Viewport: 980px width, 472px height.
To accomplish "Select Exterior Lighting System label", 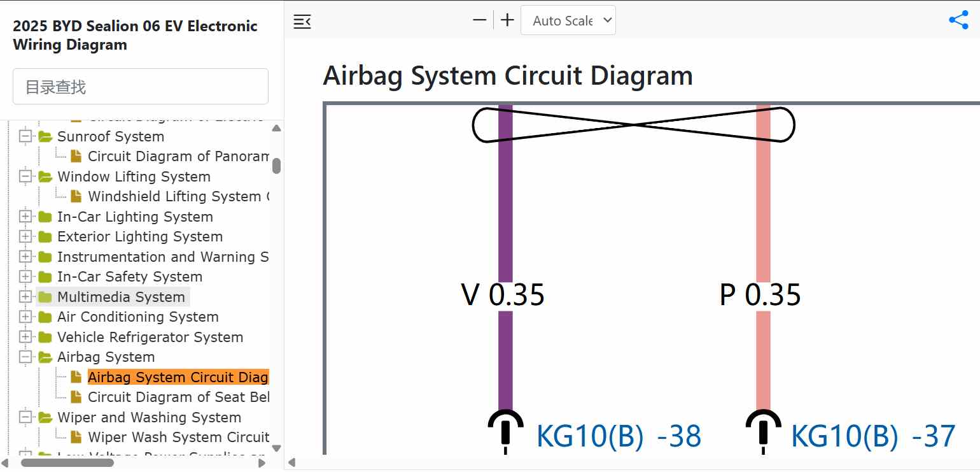I will click(x=140, y=237).
